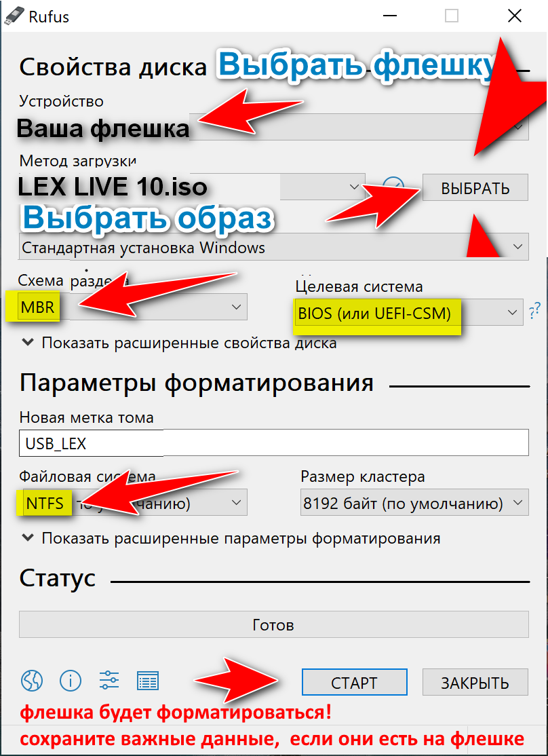
Task: Open the Стандартная установка Windows dropdown
Action: click(x=274, y=247)
